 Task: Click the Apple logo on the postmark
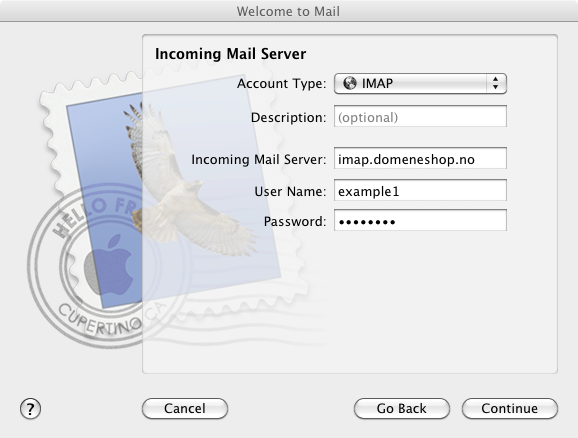(109, 265)
